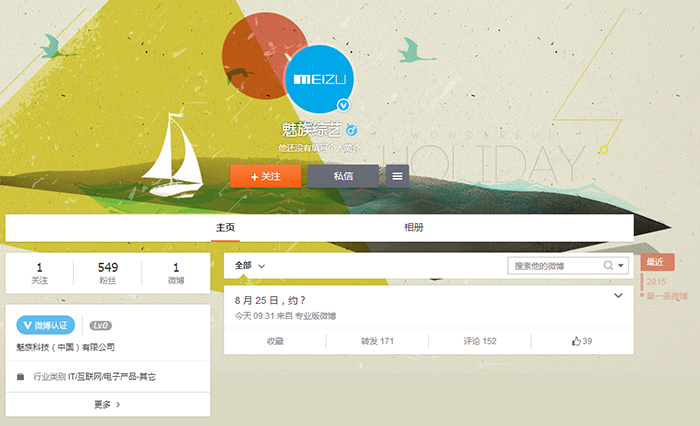Jump to 2015 in timeline
700x426 pixels.
point(656,282)
